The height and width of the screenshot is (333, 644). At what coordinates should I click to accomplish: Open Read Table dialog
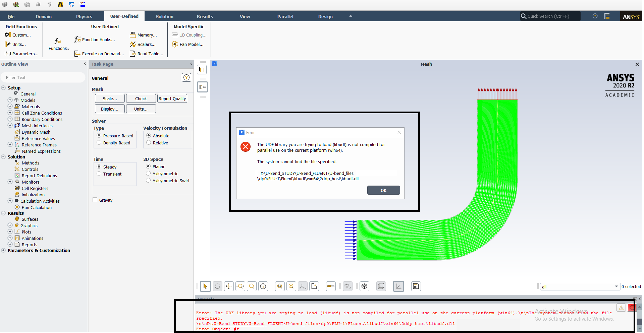click(x=147, y=54)
